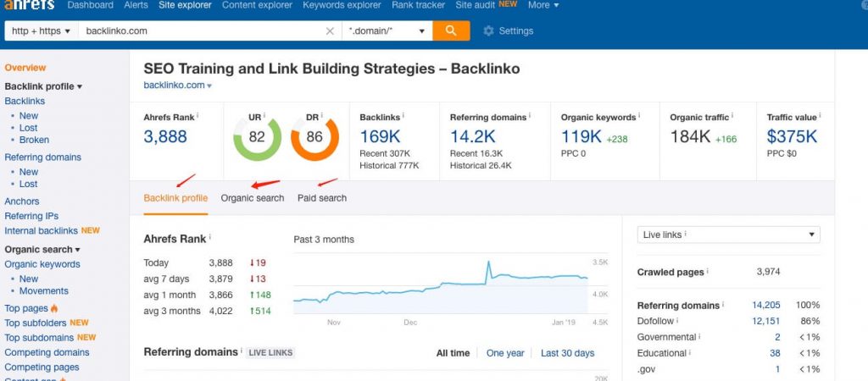Screen dimensions: 868x381
Task: Open Rank tracker in top menu
Action: [418, 5]
